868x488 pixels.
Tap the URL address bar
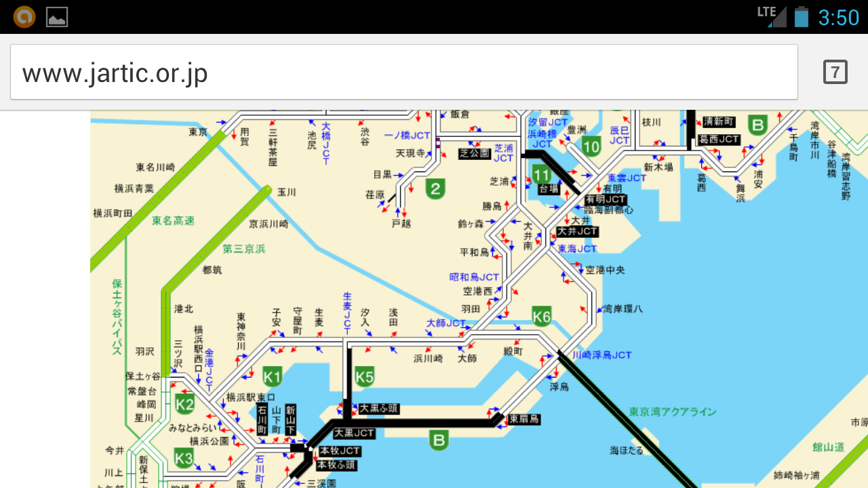403,73
